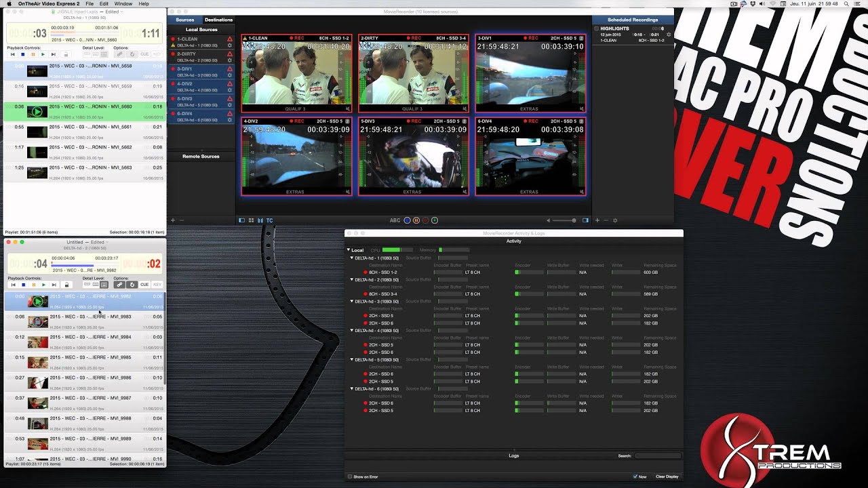Select the most detailed level in upper playlist
868x488 pixels.
(x=104, y=54)
